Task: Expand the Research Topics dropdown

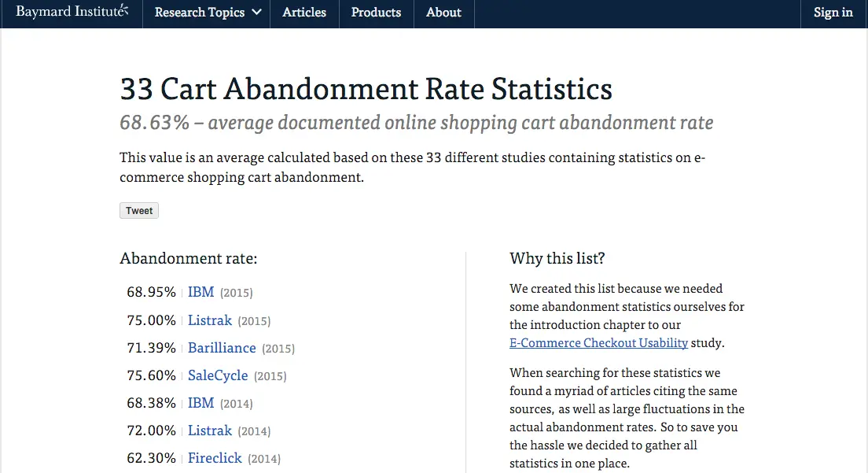Action: [208, 13]
